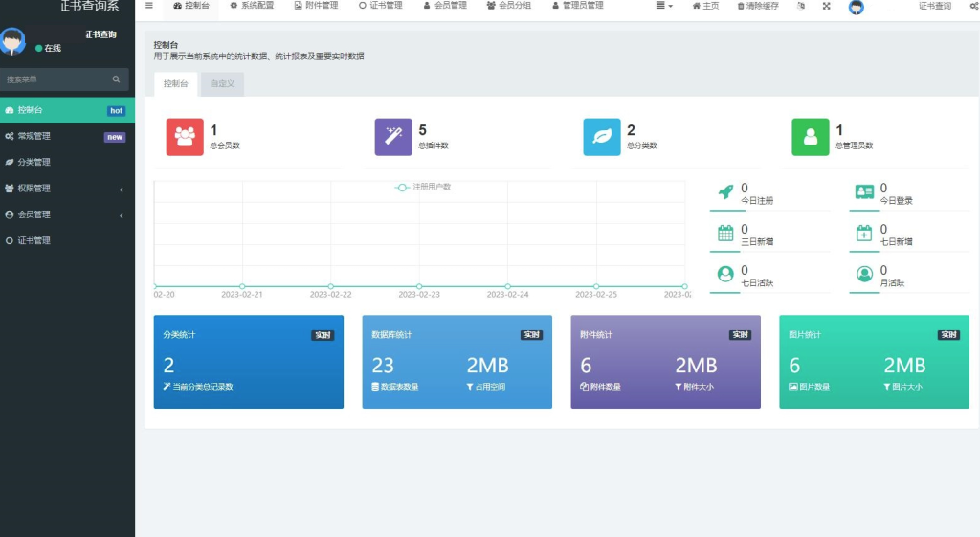The image size is (980, 537).
Task: Select 控制台 in the sidebar
Action: tap(68, 110)
